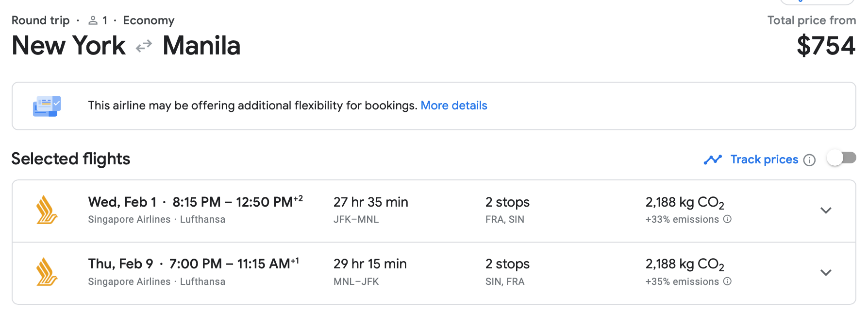Open the More details link
This screenshot has width=868, height=317.
pos(453,106)
